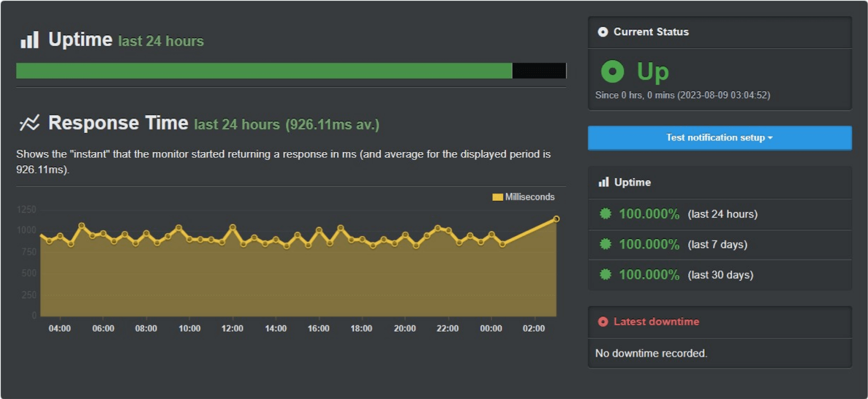Click the Up status text
Screen dimensions: 868x399
point(653,72)
